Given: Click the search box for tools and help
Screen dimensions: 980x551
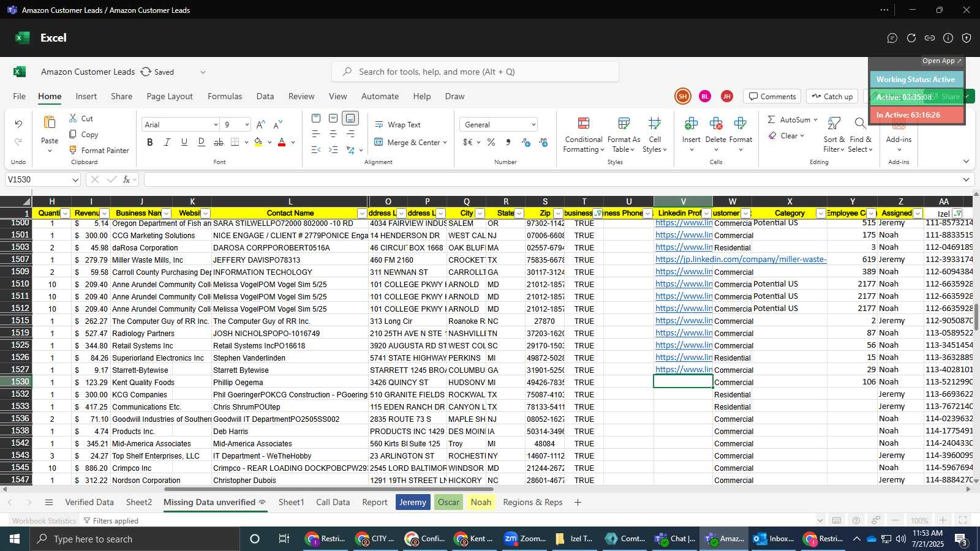Looking at the screenshot, I should [x=475, y=72].
